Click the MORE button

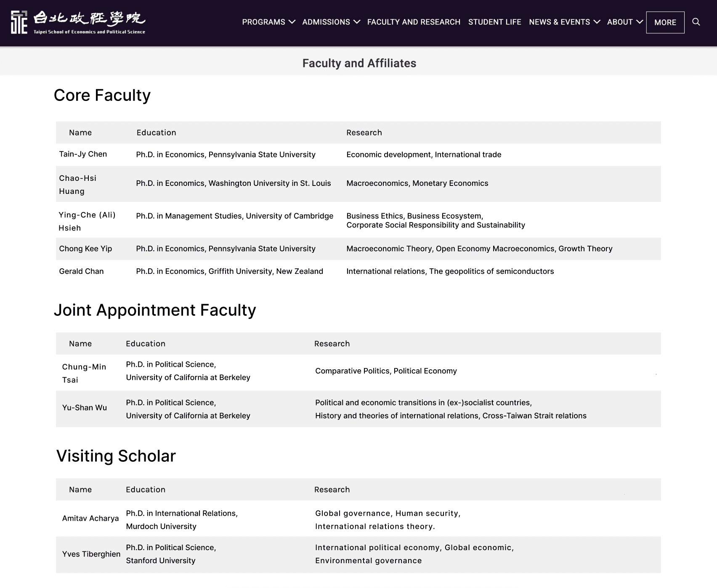pos(665,22)
